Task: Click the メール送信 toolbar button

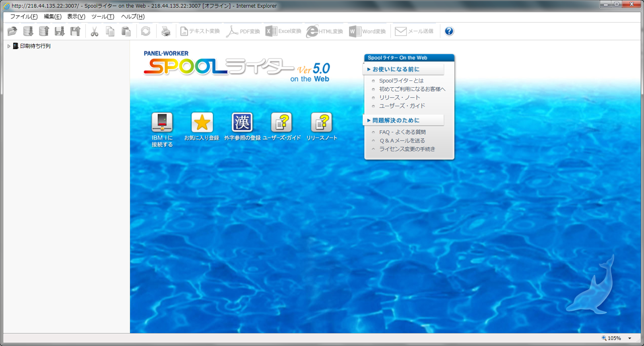Action: coord(414,31)
